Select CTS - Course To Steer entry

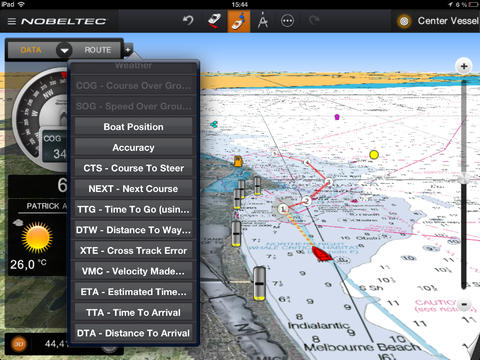tap(133, 168)
